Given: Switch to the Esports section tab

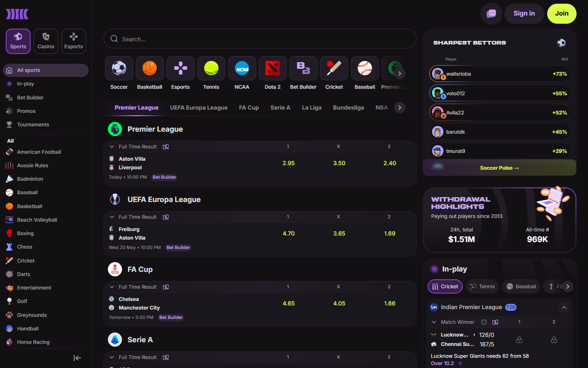Looking at the screenshot, I should (73, 41).
